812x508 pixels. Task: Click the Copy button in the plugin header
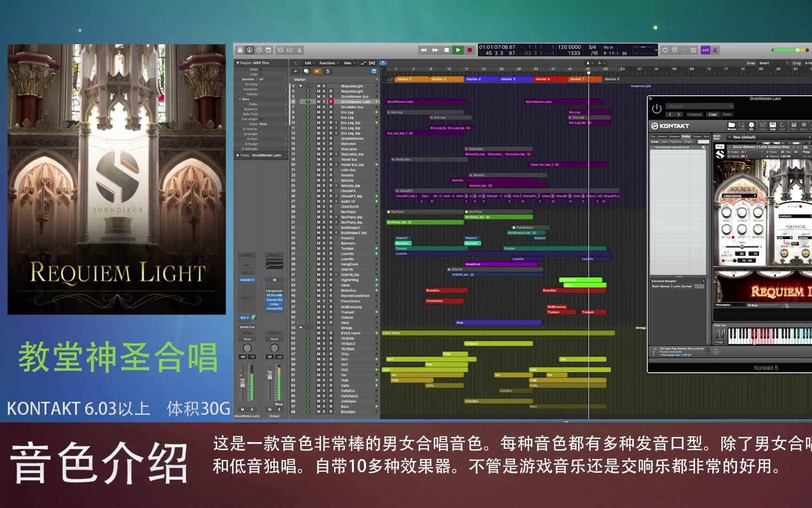coord(712,114)
